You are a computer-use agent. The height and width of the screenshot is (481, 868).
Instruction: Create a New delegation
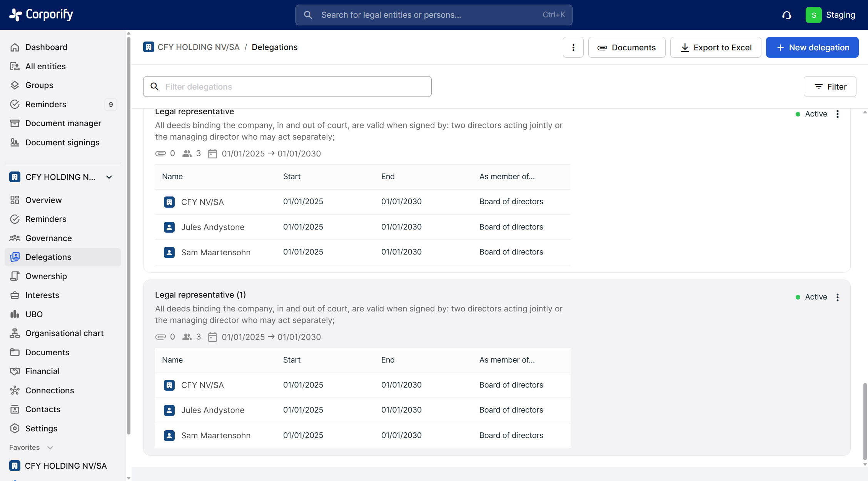pyautogui.click(x=812, y=47)
